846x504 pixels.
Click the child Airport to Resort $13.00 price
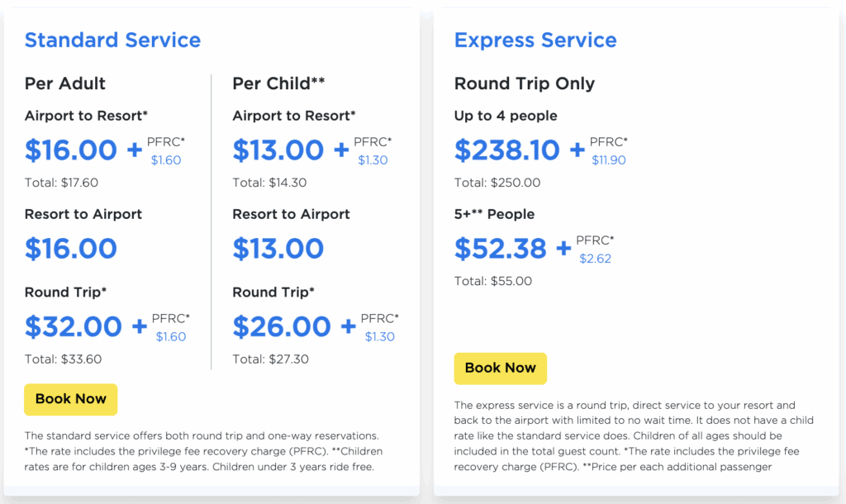click(278, 150)
